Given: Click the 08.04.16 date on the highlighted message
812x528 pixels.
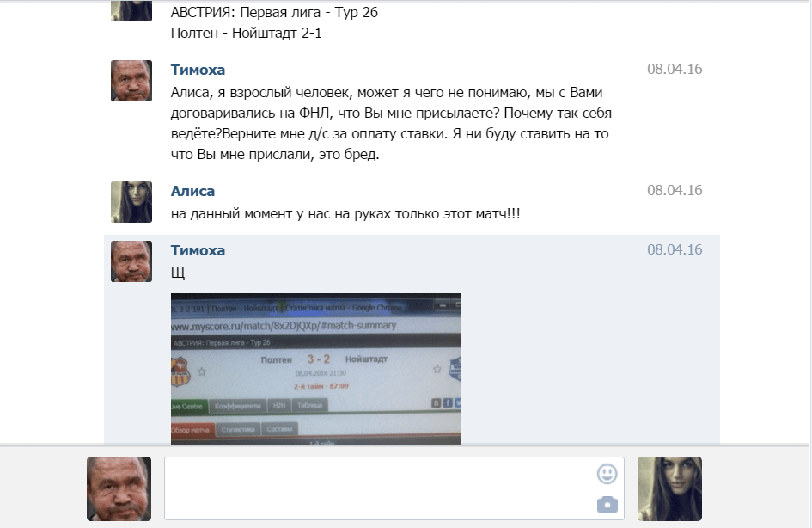Looking at the screenshot, I should [x=675, y=249].
